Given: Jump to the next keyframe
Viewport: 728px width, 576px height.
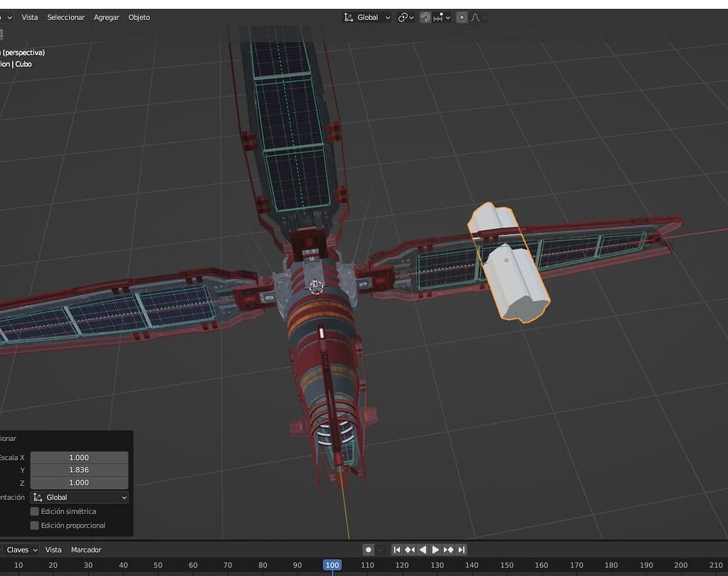Looking at the screenshot, I should coord(448,549).
